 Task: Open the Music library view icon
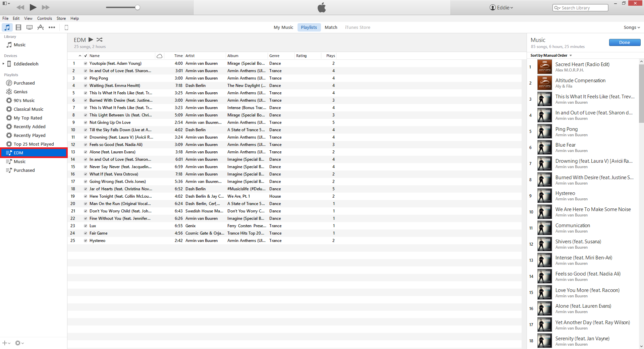tap(7, 27)
